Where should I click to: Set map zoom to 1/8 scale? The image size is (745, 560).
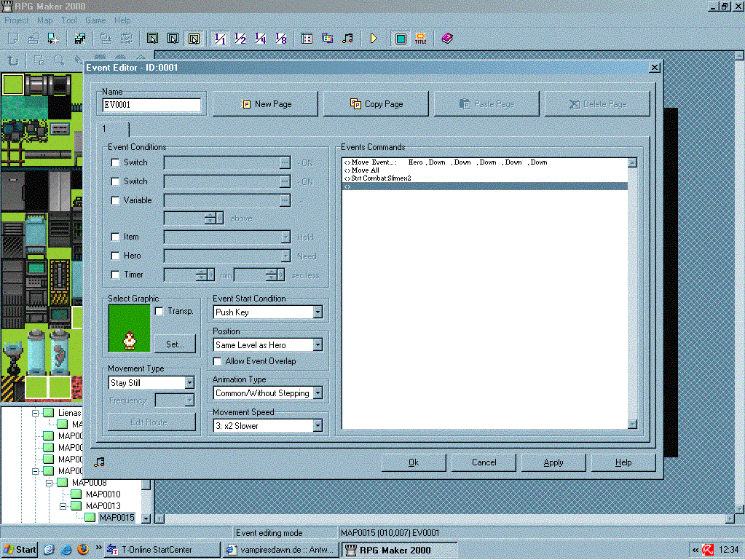click(x=281, y=39)
